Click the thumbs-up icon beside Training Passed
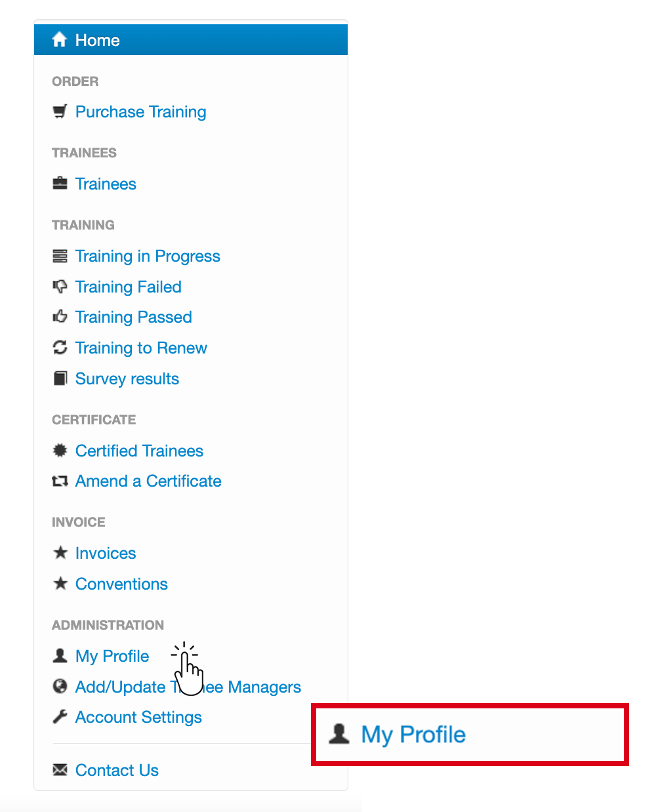The image size is (656, 812). pos(60,317)
